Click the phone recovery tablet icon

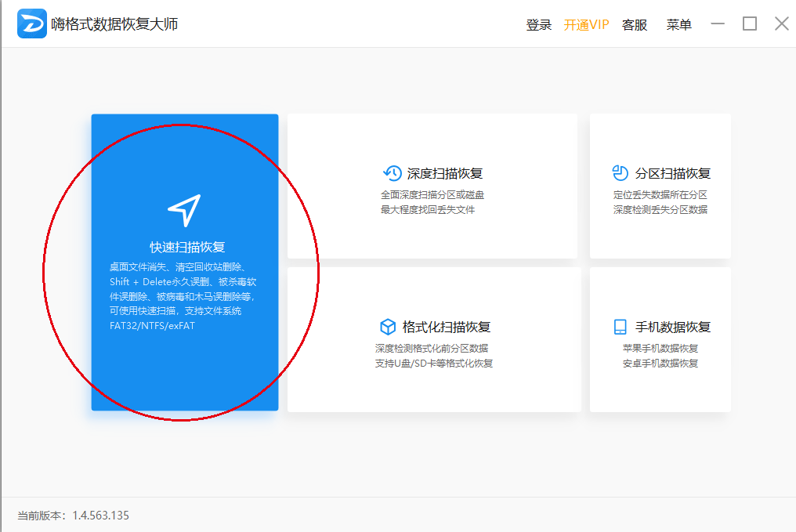pyautogui.click(x=620, y=327)
